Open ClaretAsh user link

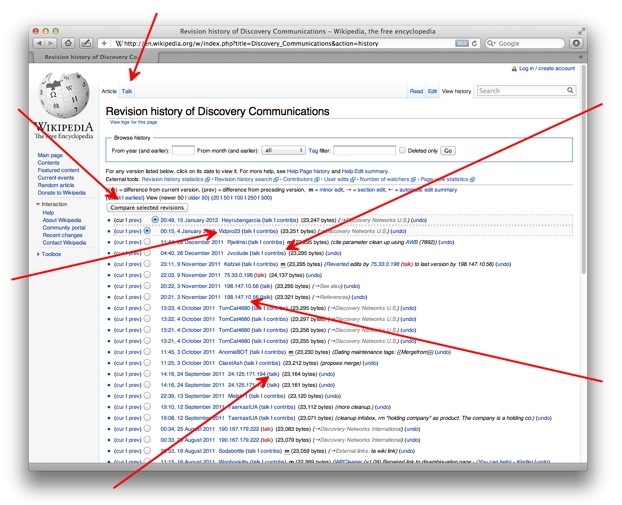[x=230, y=363]
